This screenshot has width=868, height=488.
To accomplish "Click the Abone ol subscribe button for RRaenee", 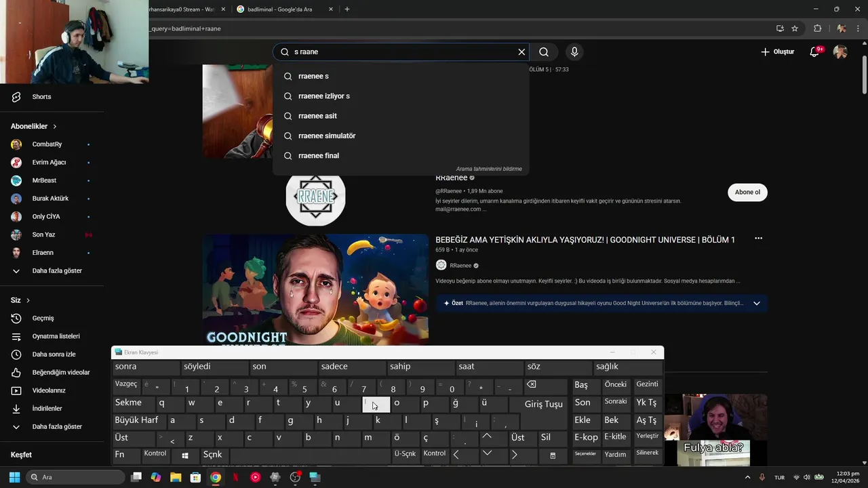I will (x=747, y=192).
